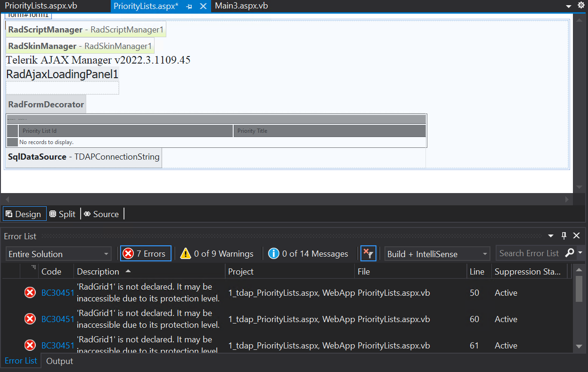The image size is (588, 372).
Task: Toggle the 0 of 9 Warnings filter
Action: click(x=217, y=253)
